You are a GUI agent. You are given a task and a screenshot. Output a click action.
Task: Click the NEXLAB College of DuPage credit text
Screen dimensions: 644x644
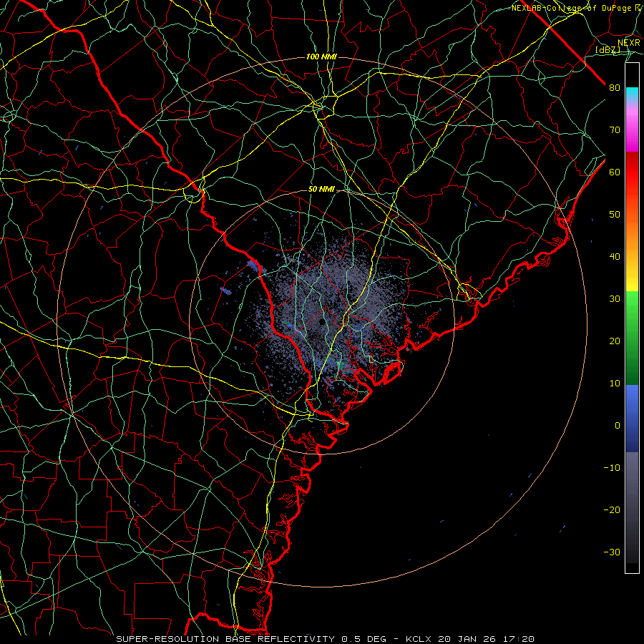pyautogui.click(x=575, y=8)
